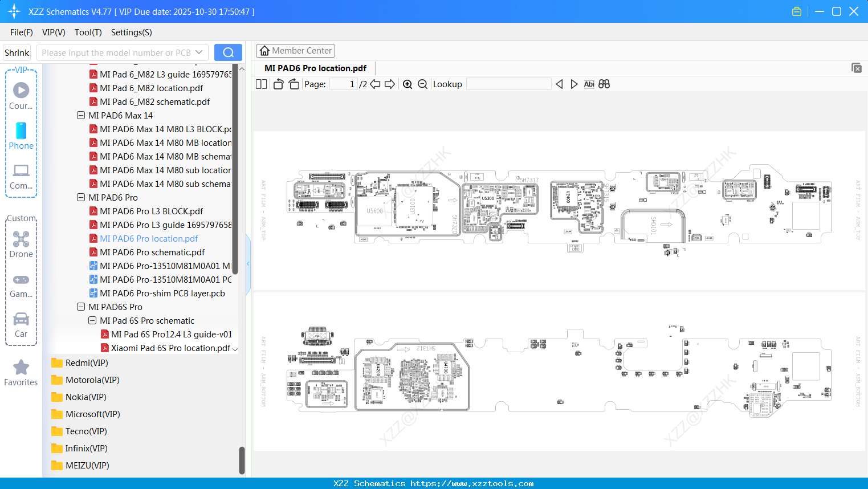The width and height of the screenshot is (868, 489).
Task: Click the Lookup text field
Action: (509, 84)
